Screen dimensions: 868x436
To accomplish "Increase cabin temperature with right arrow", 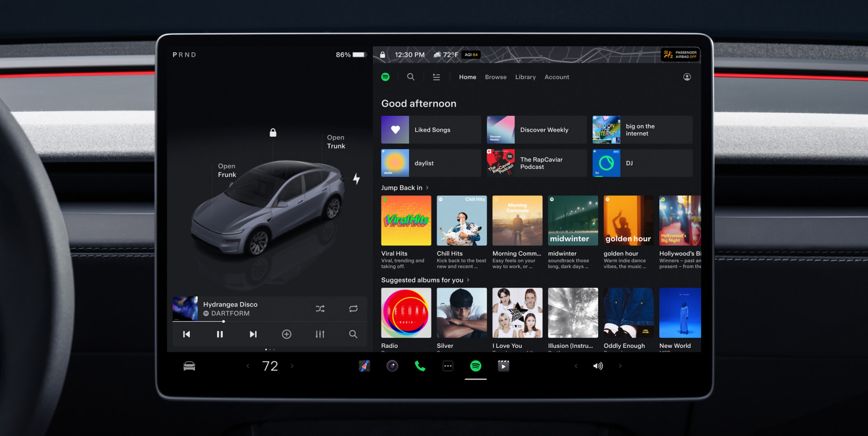I will point(292,366).
